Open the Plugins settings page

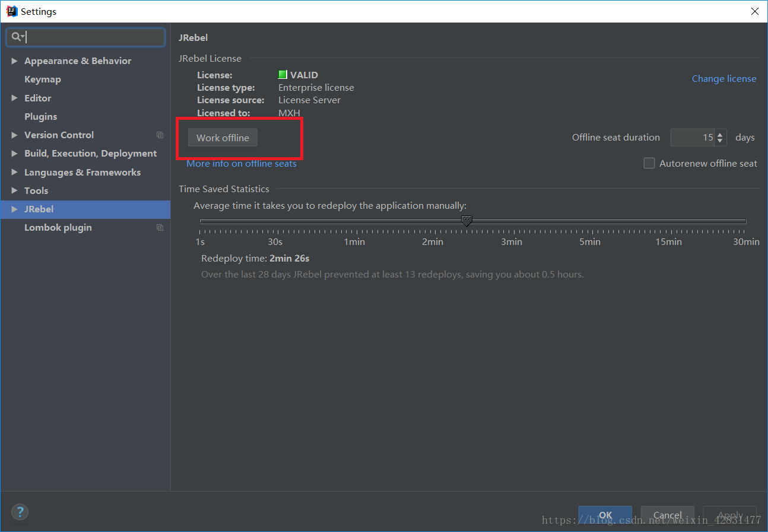(x=40, y=116)
